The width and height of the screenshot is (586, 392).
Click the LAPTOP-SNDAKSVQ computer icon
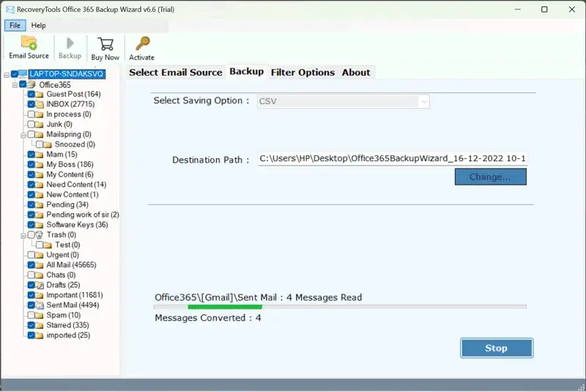(x=23, y=73)
